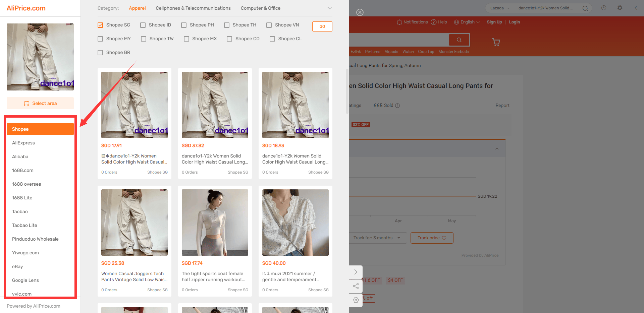The width and height of the screenshot is (644, 313).
Task: Click the Select area button
Action: (x=40, y=103)
